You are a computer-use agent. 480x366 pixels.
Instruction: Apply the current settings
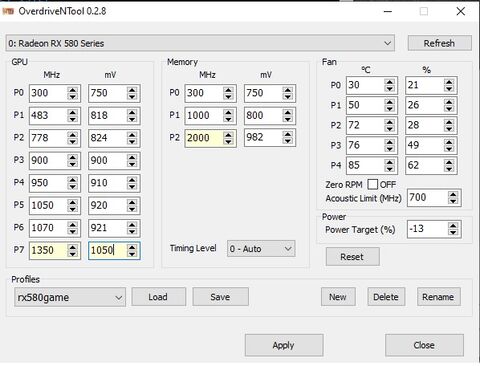pyautogui.click(x=284, y=345)
